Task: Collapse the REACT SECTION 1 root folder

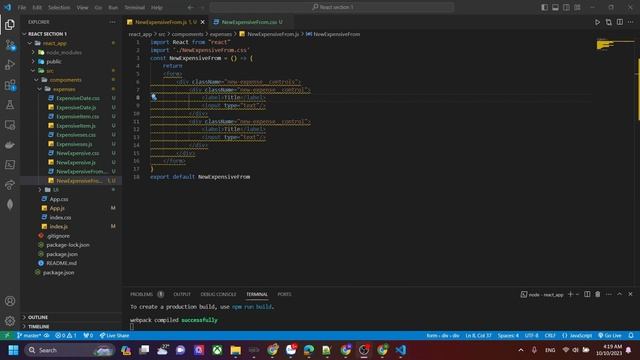Action: pyautogui.click(x=24, y=34)
